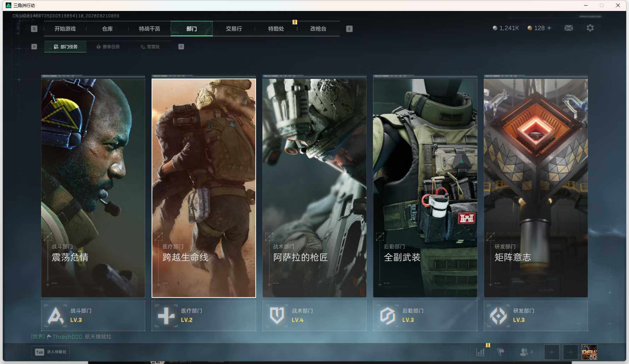Viewport: 629px width, 364px height.
Task: Switch to the 开始游戏 tab
Action: tap(65, 29)
